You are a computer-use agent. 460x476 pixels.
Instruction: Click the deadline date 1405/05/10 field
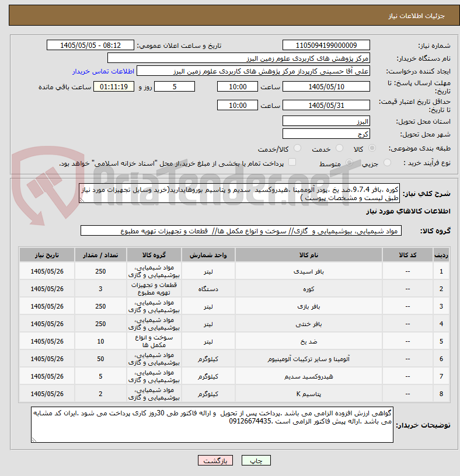pos(326,86)
